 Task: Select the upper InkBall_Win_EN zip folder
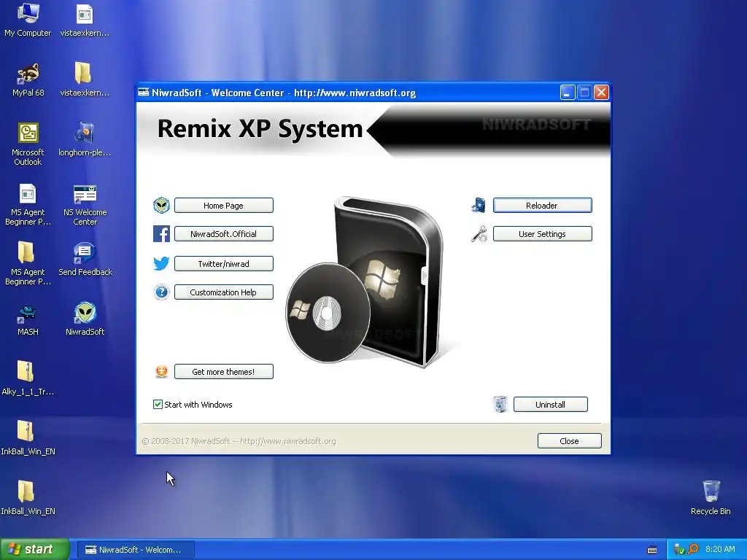27,438
